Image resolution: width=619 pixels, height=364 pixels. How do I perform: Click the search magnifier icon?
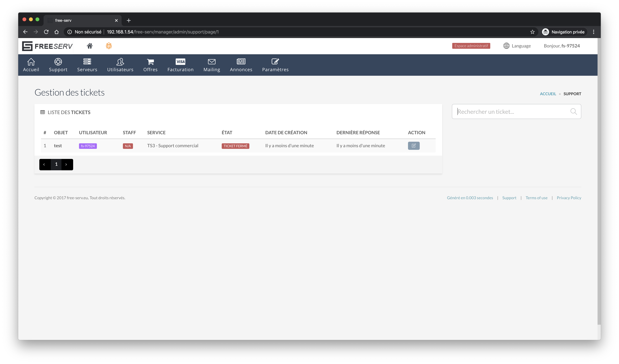tap(573, 112)
